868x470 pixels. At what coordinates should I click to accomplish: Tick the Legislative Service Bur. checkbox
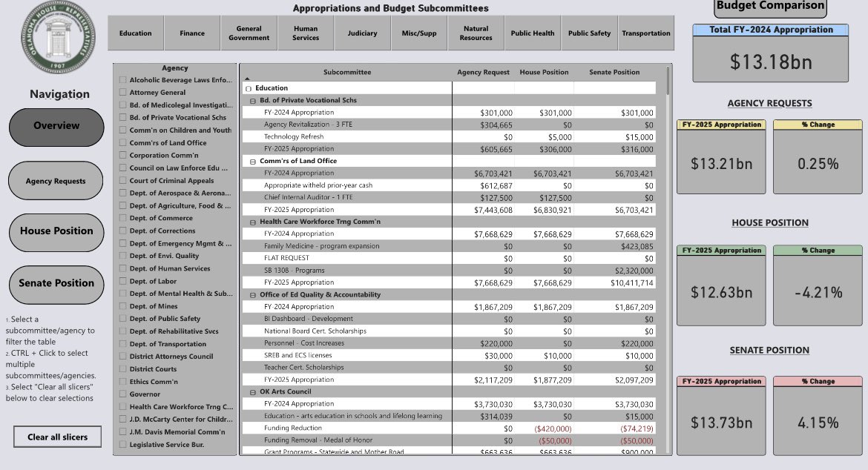122,445
